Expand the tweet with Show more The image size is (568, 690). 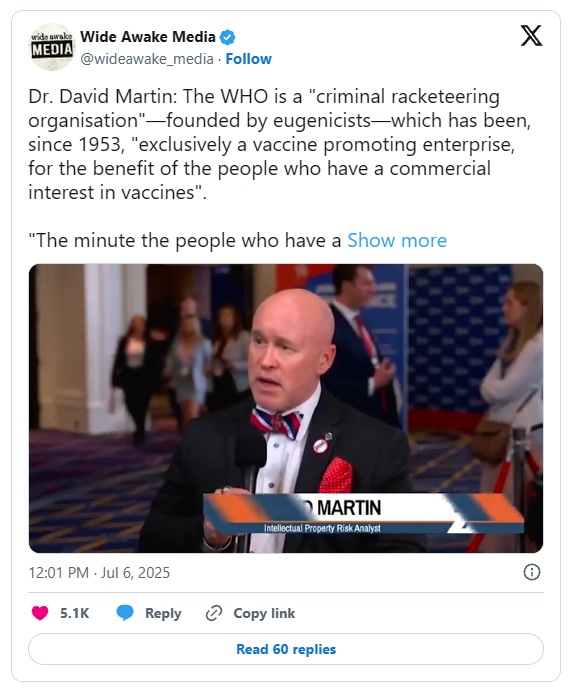point(397,241)
